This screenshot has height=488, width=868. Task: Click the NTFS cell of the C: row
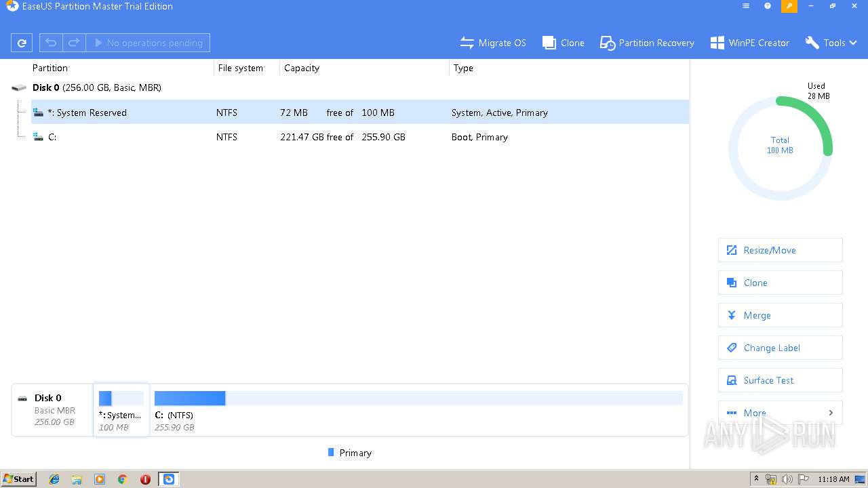point(227,137)
